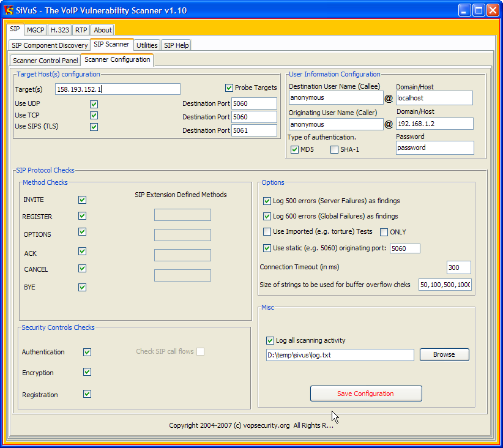The height and width of the screenshot is (448, 503).
Task: Toggle Use static originating port checkbox
Action: 267,248
